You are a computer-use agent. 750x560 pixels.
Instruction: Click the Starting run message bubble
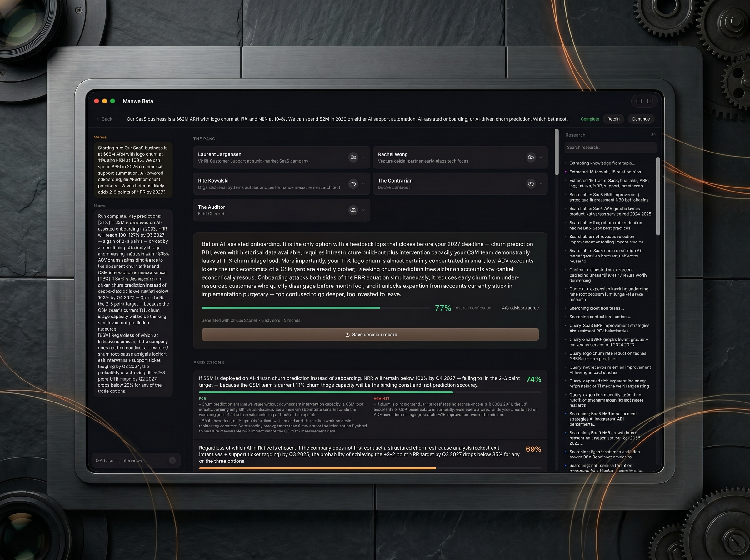click(133, 170)
